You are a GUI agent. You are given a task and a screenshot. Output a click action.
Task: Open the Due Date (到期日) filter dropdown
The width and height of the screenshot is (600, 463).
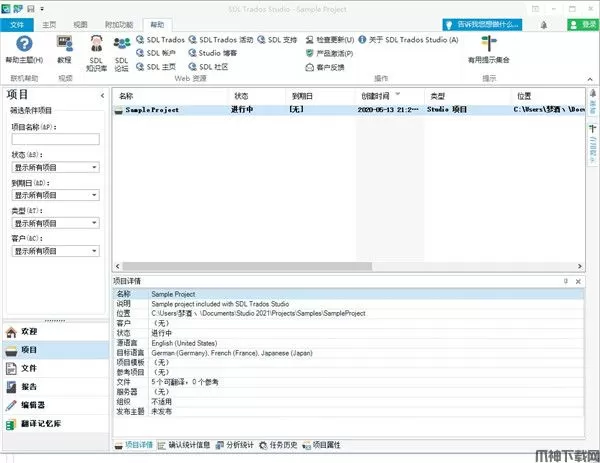pyautogui.click(x=55, y=195)
